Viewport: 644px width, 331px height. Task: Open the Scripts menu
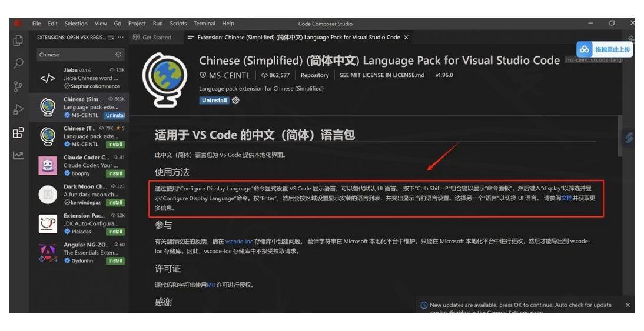point(178,24)
